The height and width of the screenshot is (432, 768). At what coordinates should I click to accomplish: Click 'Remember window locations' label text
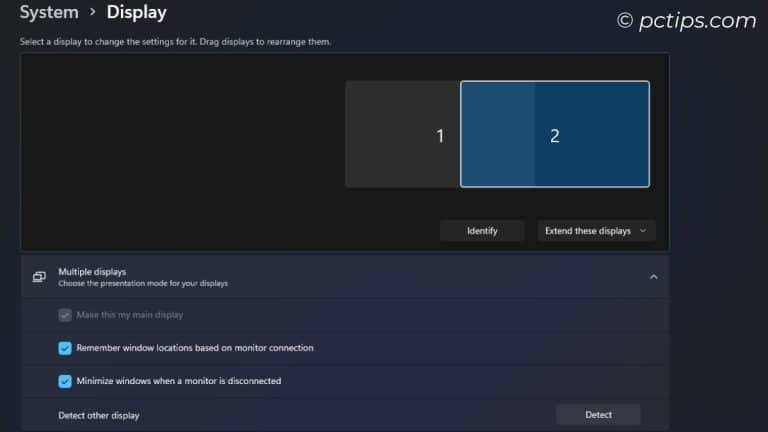point(195,348)
